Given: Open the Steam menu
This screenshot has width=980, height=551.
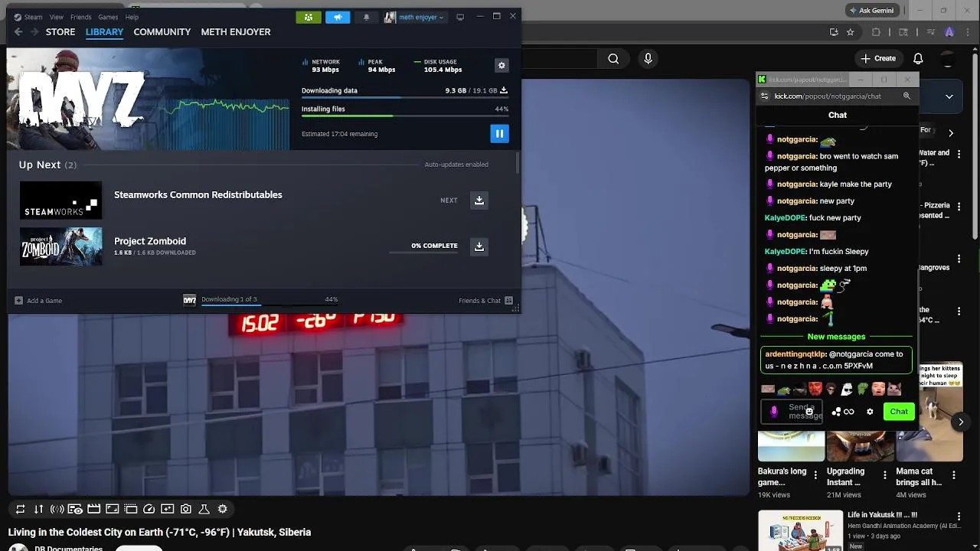Looking at the screenshot, I should point(28,17).
